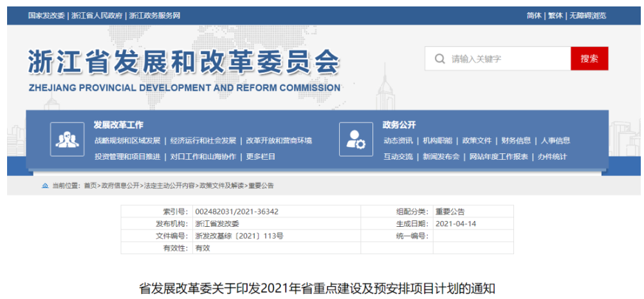644x299 pixels.
Task: Click the magnifier icon in search box
Action: coord(440,59)
